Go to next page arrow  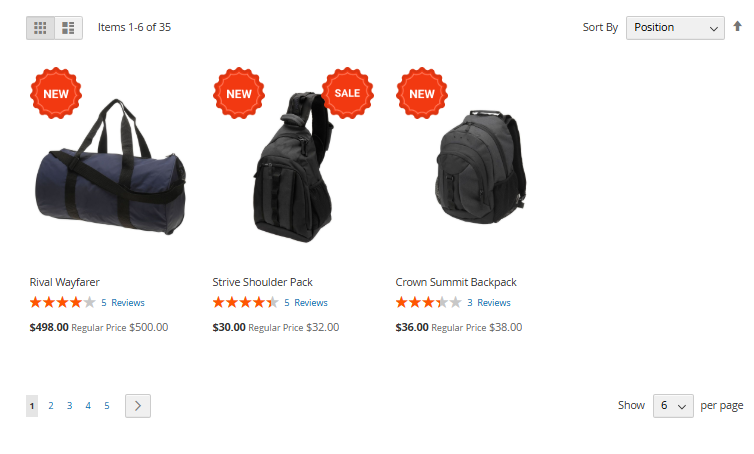click(138, 406)
